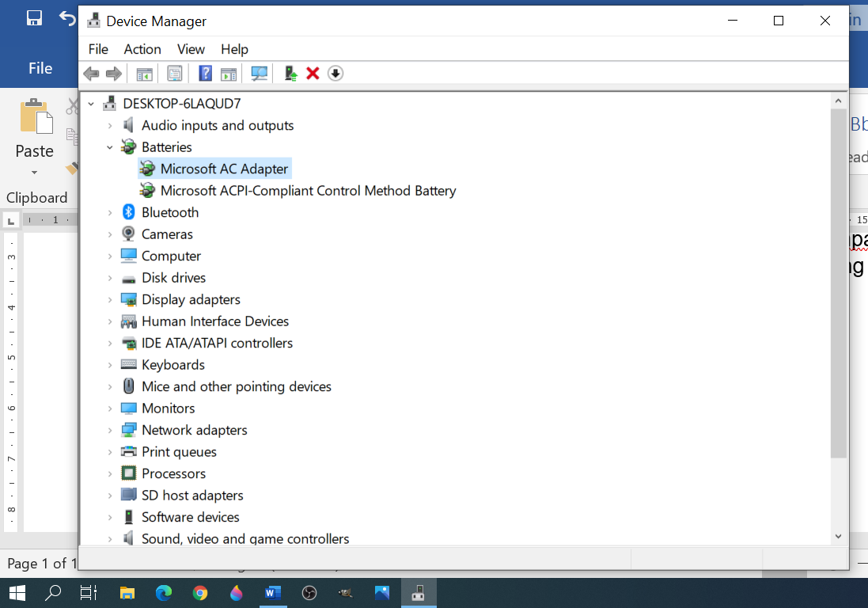This screenshot has width=868, height=608.
Task: Click Word's Paste clipboard icon
Action: [x=36, y=116]
